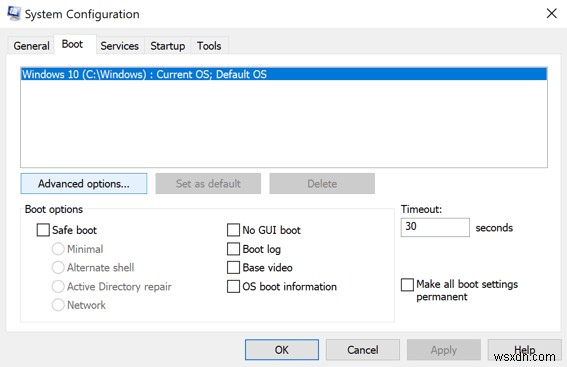Screen dimensions: 567x367
Task: Toggle OS boot information checkbox
Action: tap(233, 286)
